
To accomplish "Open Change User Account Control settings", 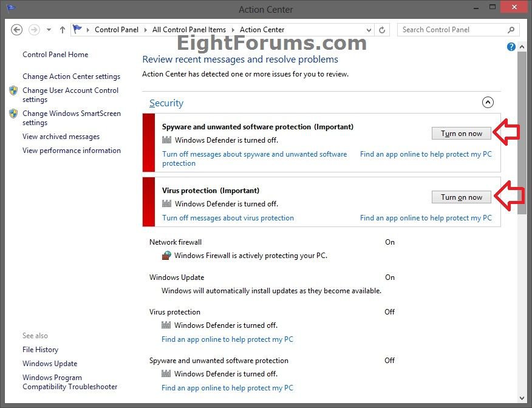I will (70, 95).
